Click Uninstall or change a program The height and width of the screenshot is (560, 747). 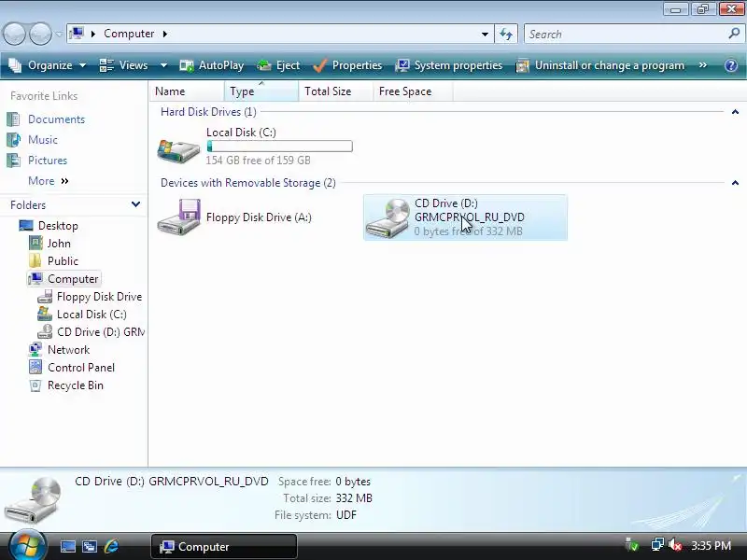pos(600,65)
